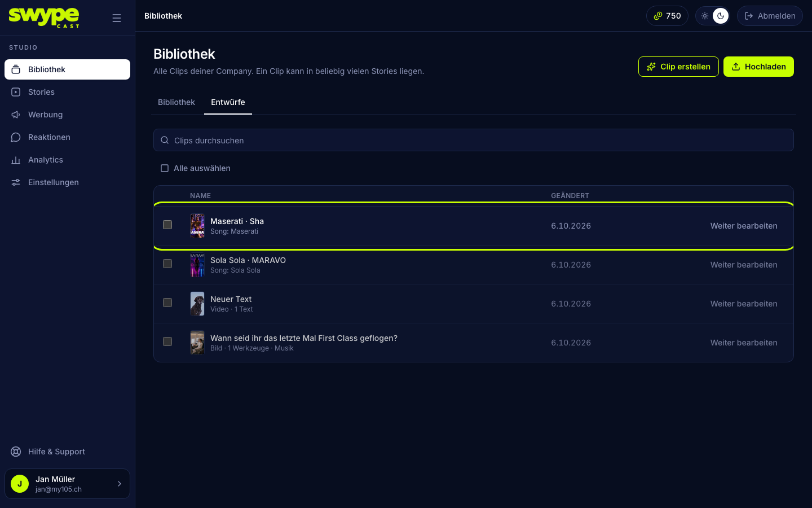
Task: Collapse sidebar with the hamburger menu icon
Action: point(117,18)
